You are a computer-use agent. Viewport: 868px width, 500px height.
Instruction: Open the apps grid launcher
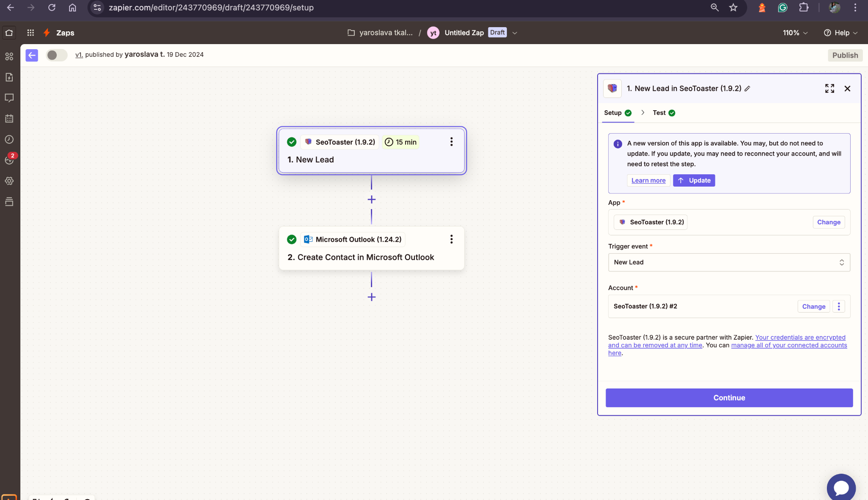click(31, 33)
